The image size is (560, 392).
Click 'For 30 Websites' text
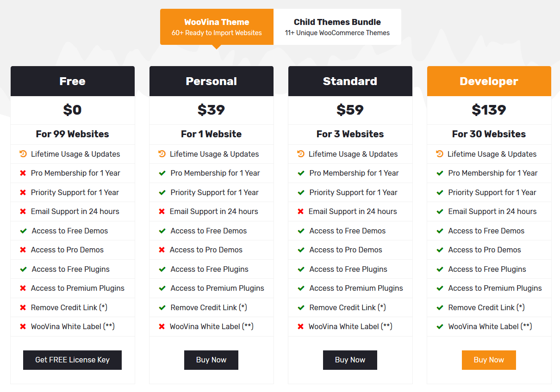point(489,134)
